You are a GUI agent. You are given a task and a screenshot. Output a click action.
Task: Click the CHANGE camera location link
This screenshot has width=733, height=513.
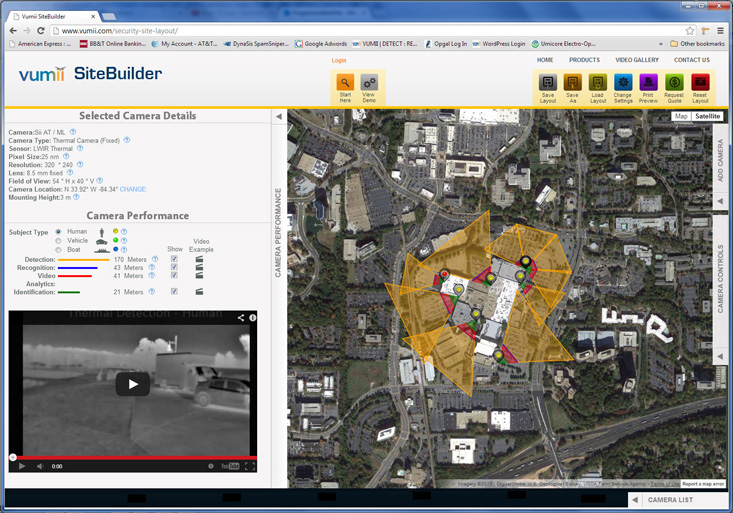point(133,189)
